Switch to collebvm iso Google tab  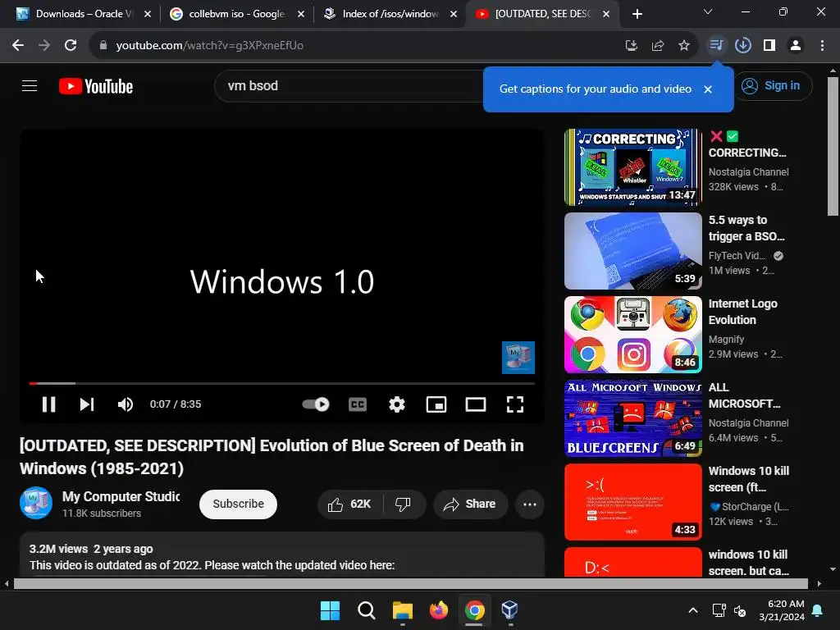coord(236,14)
